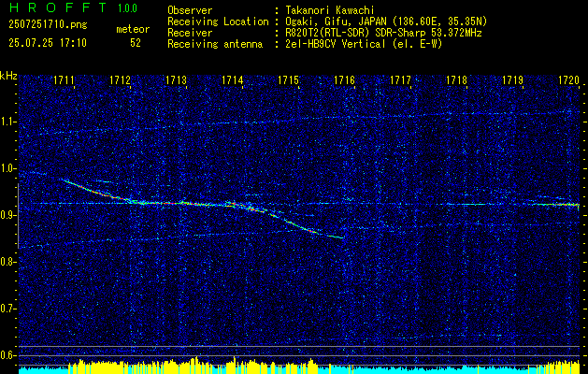
Task: Click the 1717 time marker
Action: (x=401, y=79)
